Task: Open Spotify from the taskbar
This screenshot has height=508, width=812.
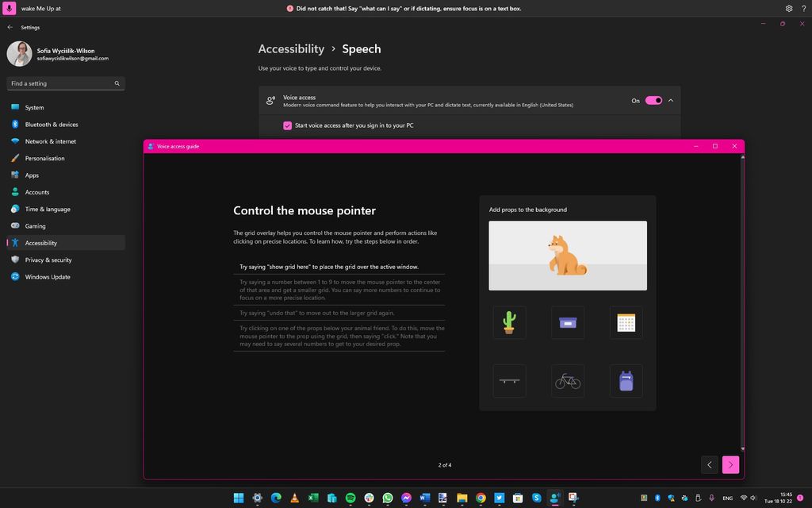Action: [349, 498]
